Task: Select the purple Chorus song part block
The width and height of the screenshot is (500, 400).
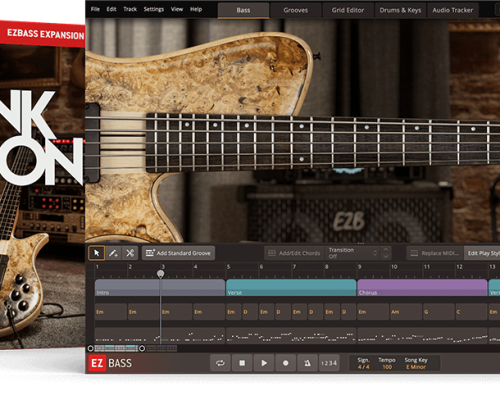Action: (x=422, y=288)
